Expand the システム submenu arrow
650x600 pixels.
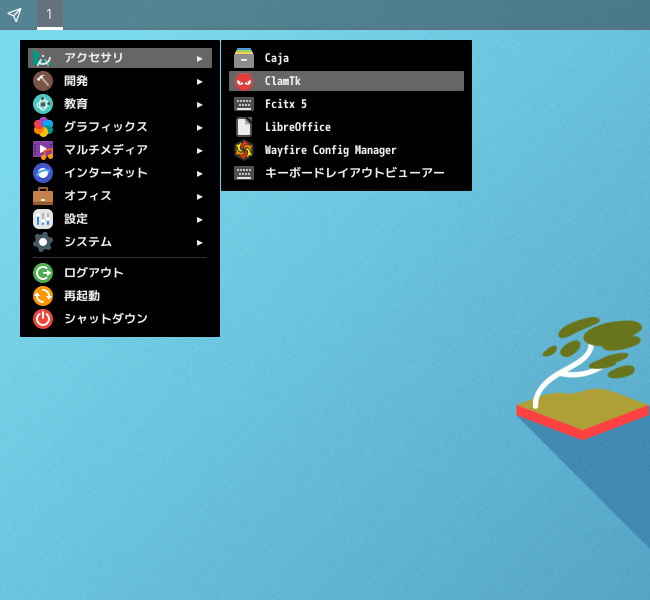point(200,242)
